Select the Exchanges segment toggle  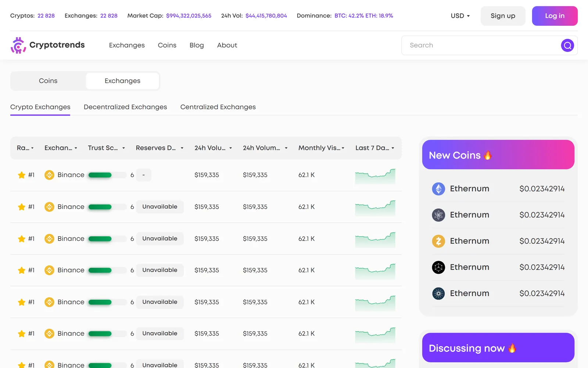[122, 81]
